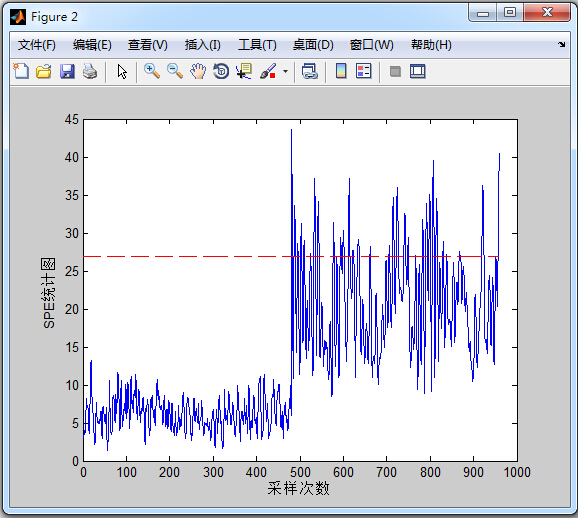Enable the Data Cursor tool
The image size is (578, 518).
244,71
